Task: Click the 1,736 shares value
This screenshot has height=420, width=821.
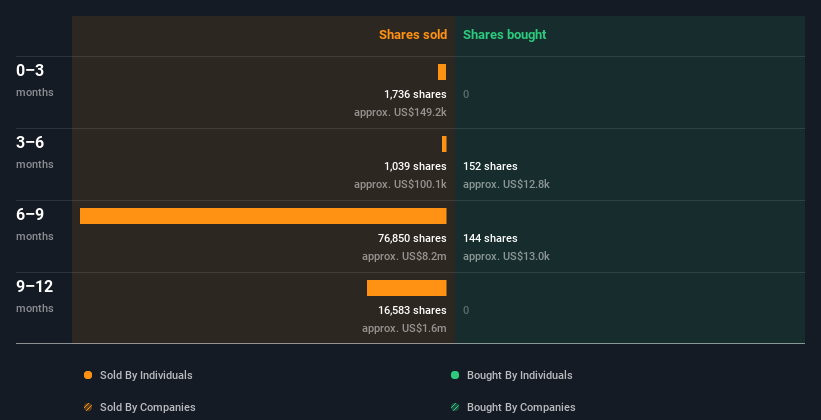Action: click(415, 94)
